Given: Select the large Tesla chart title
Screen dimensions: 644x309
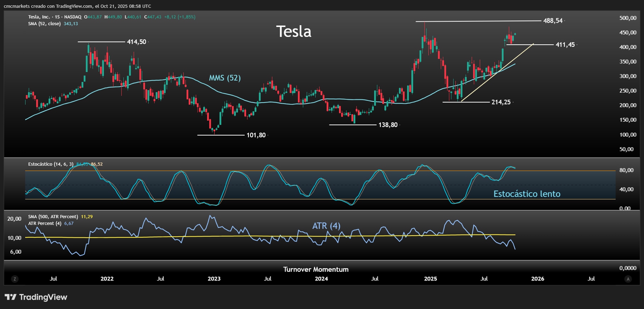Looking at the screenshot, I should 294,32.
